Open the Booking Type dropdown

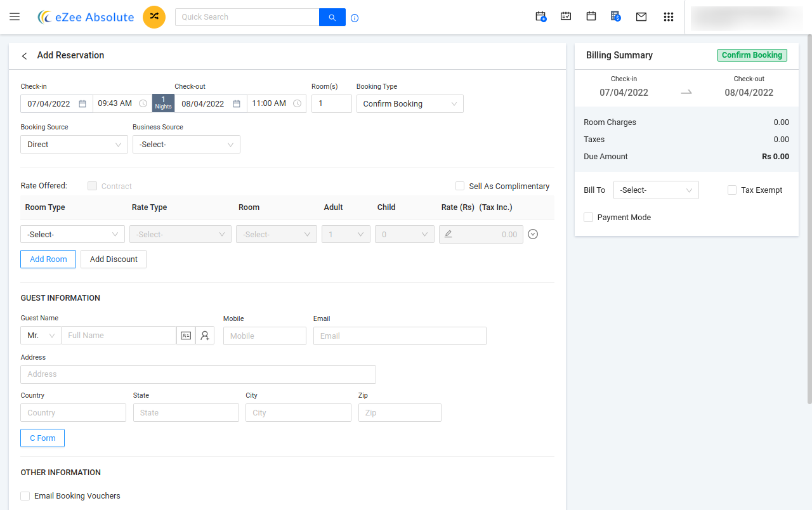[409, 103]
